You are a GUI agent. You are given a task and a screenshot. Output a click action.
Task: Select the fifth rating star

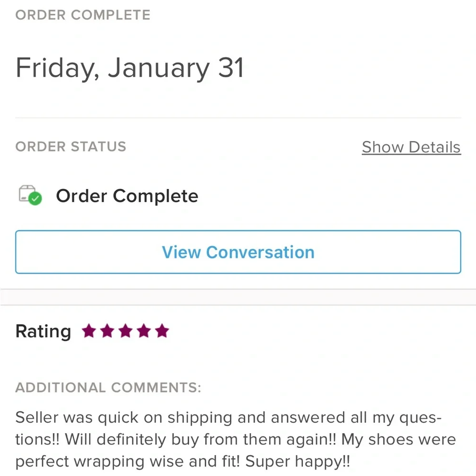(162, 331)
